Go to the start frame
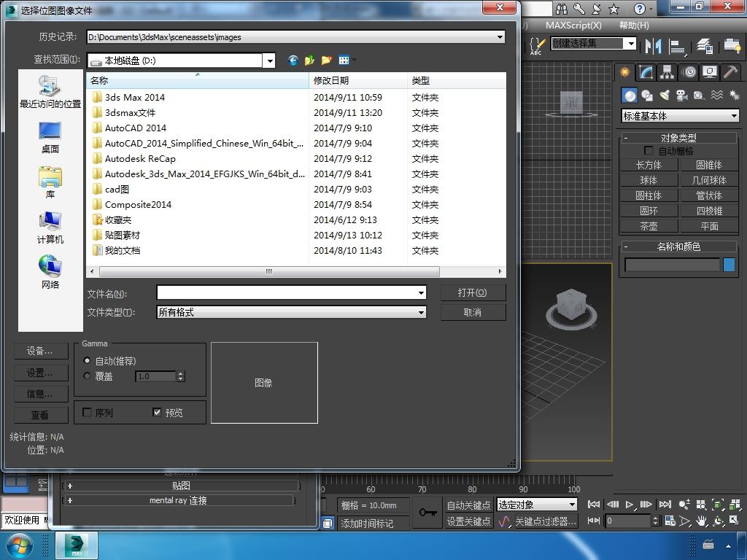This screenshot has width=747, height=560. (594, 505)
